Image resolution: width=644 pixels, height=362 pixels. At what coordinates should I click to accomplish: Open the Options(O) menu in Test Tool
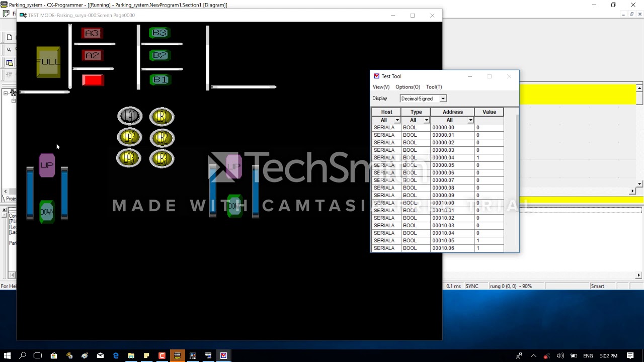(x=408, y=87)
